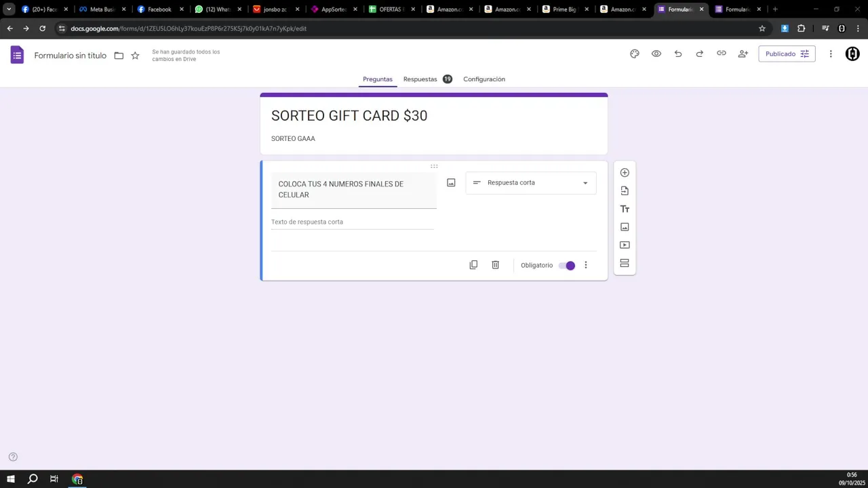This screenshot has height=488, width=868.
Task: Open the question's more options menu
Action: pos(586,265)
